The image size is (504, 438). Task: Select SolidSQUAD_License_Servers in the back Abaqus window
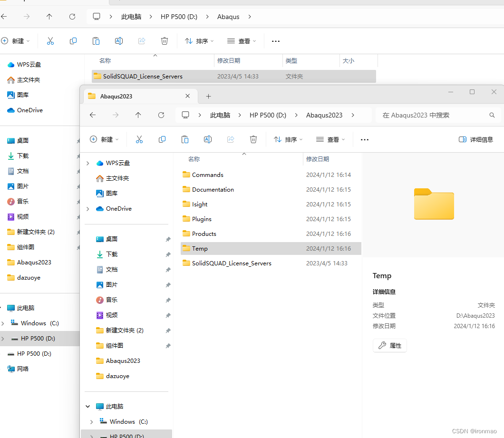tap(233, 76)
